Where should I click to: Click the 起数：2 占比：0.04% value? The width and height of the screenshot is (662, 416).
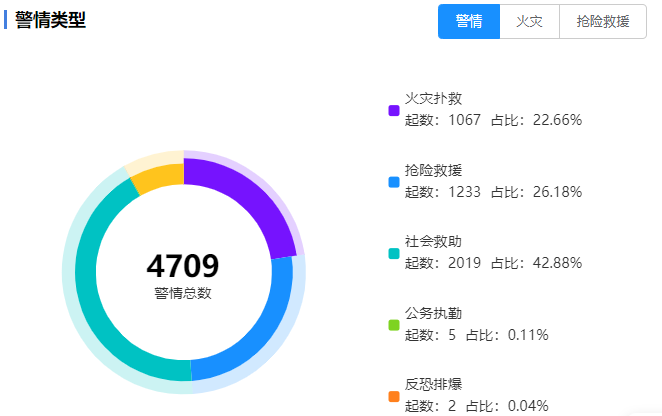point(476,406)
